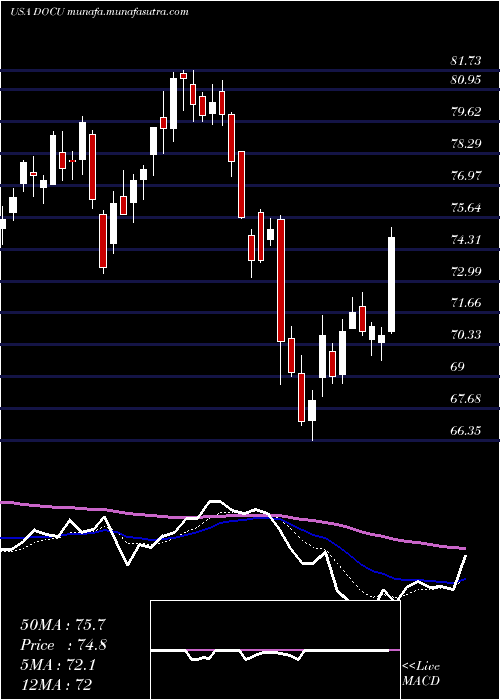Screen dimensions: 500x700
Task: Select the 67.68 price axis label
Action: pyautogui.click(x=466, y=399)
